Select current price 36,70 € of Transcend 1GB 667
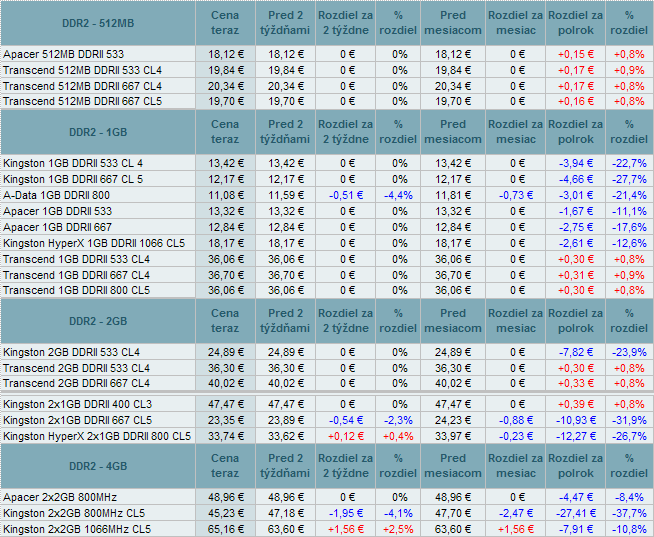This screenshot has width=654, height=537. (x=226, y=275)
